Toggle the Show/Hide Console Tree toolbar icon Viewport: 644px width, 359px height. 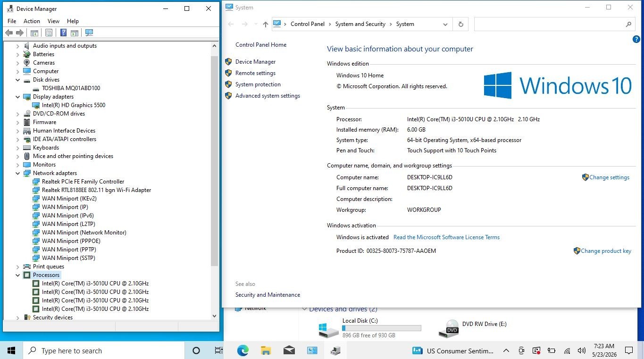(34, 33)
